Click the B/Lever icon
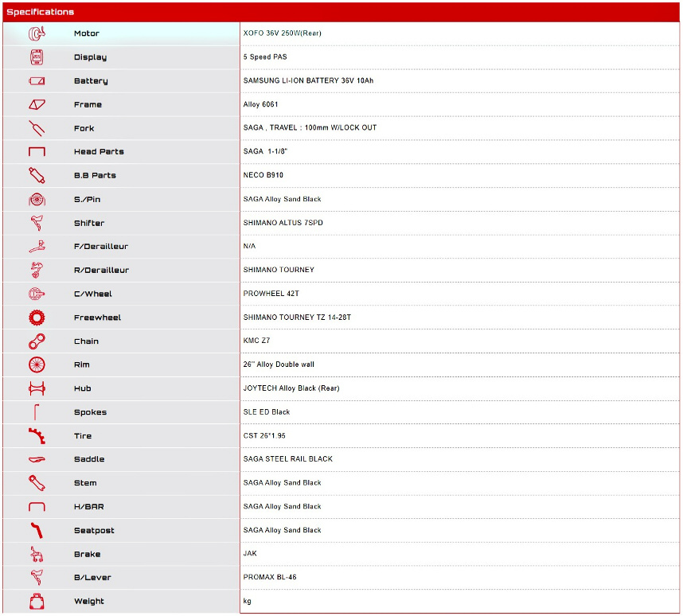The image size is (683, 616). (37, 578)
